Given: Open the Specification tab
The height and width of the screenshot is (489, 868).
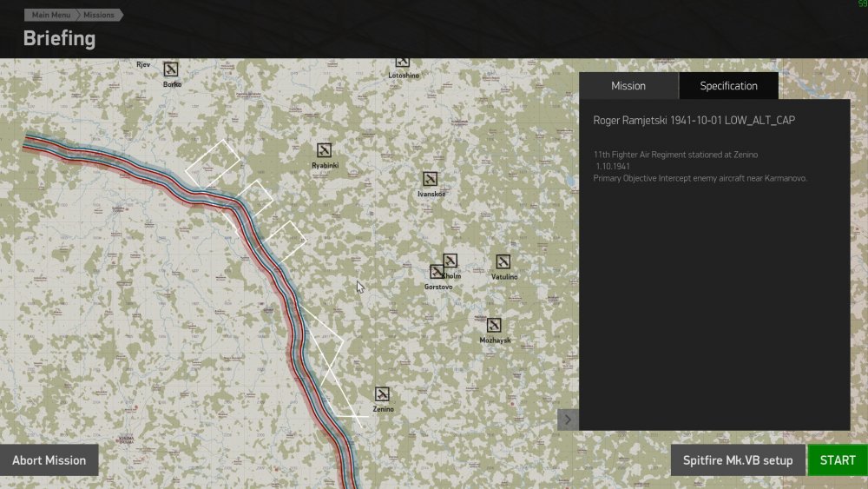Looking at the screenshot, I should tap(728, 86).
